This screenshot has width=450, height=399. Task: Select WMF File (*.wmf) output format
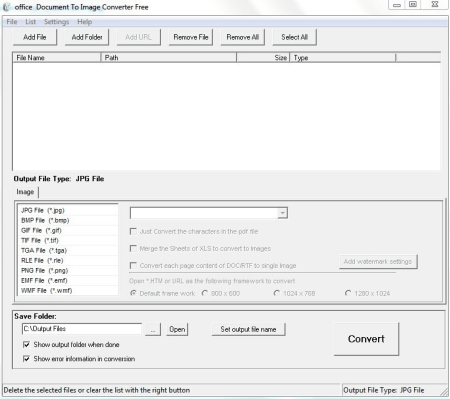click(x=68, y=290)
